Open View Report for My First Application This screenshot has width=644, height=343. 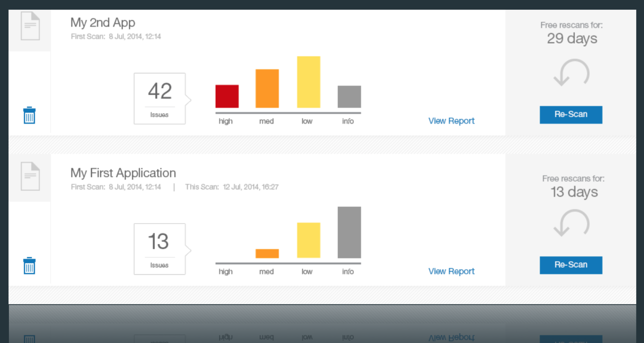[451, 271]
